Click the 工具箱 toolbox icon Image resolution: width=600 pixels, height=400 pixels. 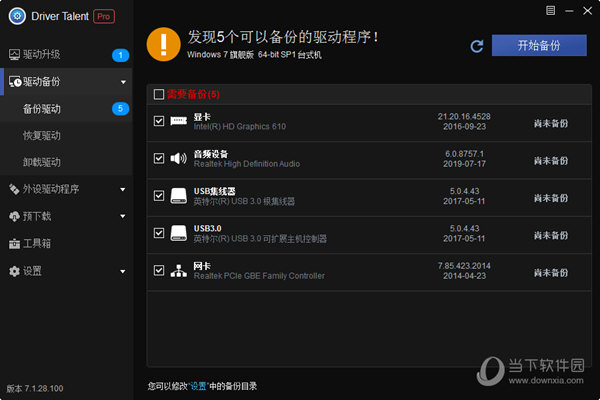(x=14, y=243)
